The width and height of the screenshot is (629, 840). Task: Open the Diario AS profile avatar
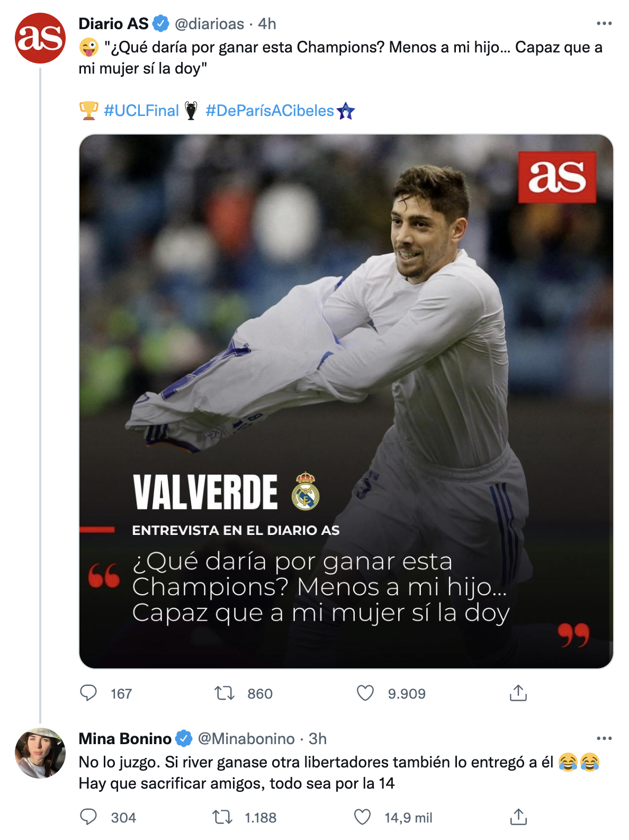40,39
